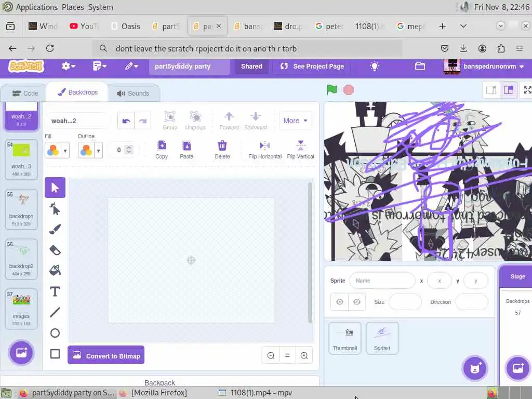Open the Applications menu
The image size is (532, 399).
pos(37,7)
